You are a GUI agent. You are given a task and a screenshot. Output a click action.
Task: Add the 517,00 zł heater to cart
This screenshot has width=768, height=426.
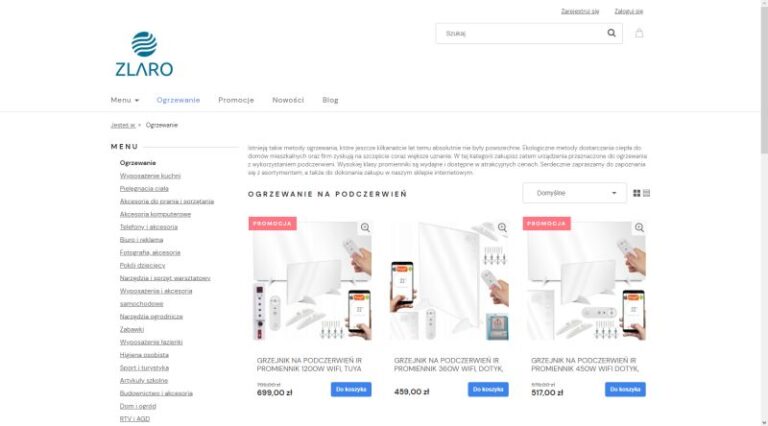point(625,389)
